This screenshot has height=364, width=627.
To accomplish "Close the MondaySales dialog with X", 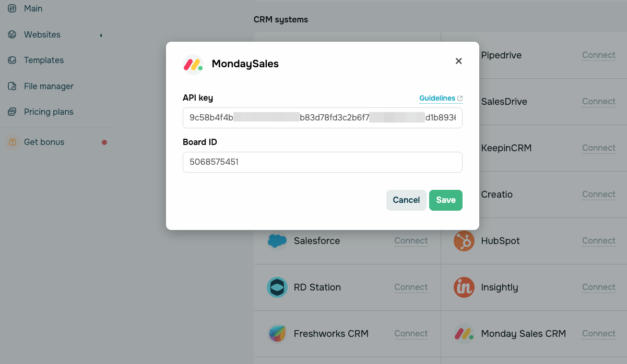I will 458,61.
